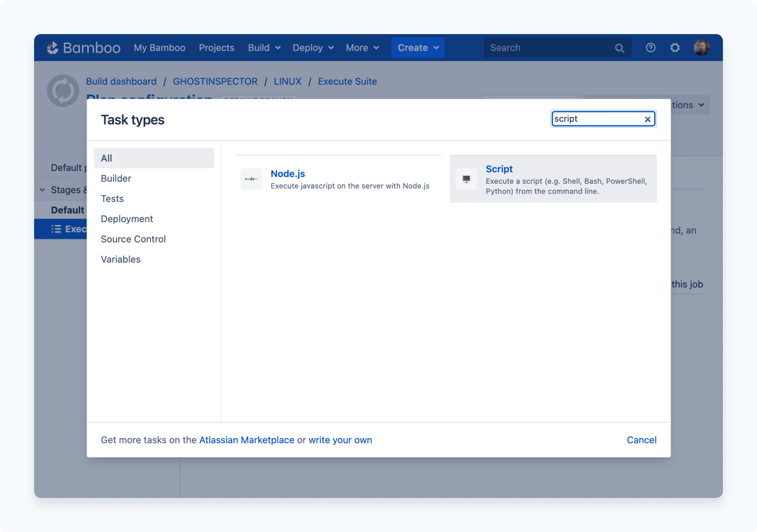757x532 pixels.
Task: Open the help question mark icon
Action: (x=650, y=47)
